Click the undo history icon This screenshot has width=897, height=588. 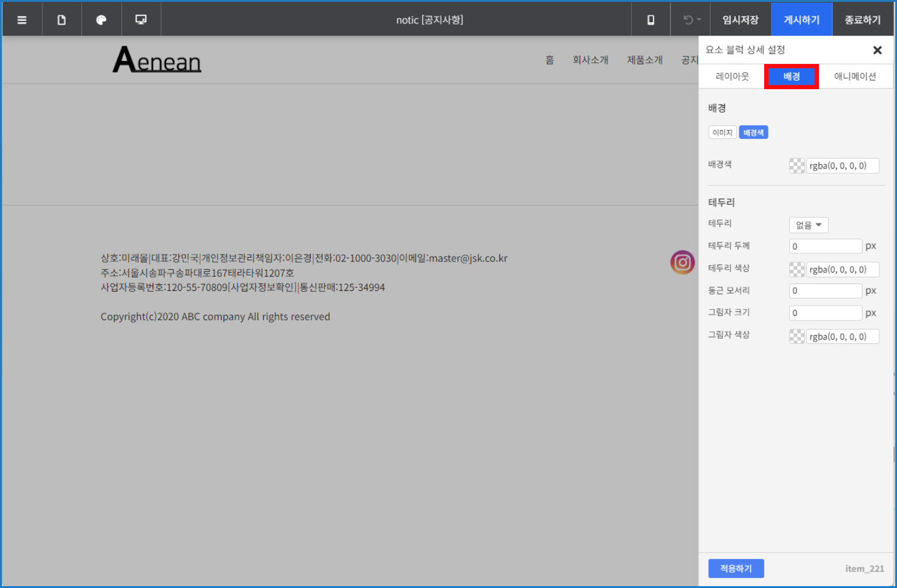tap(691, 20)
